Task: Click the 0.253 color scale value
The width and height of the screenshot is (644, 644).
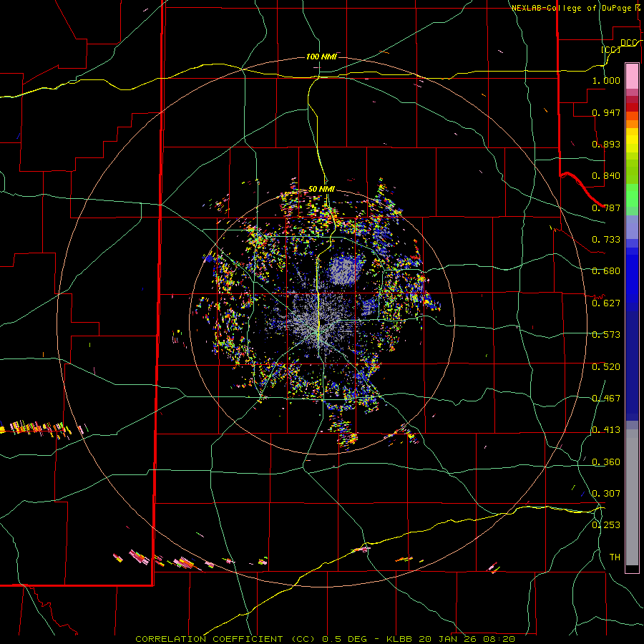Action: (x=606, y=525)
